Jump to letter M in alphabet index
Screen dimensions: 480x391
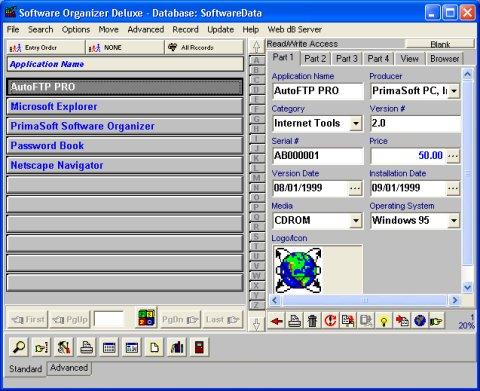coord(256,178)
